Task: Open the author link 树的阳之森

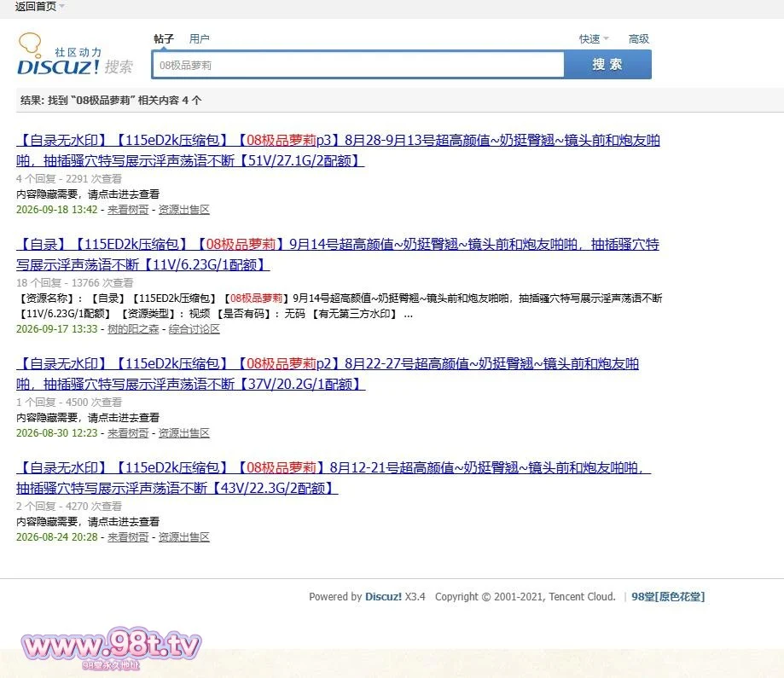Action: (133, 329)
